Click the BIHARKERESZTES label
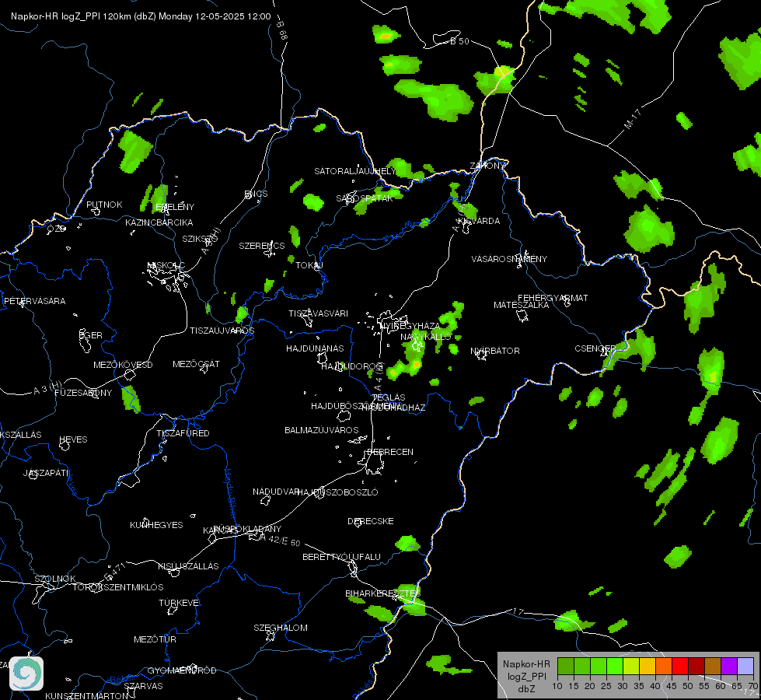The width and height of the screenshot is (761, 700). click(x=383, y=593)
